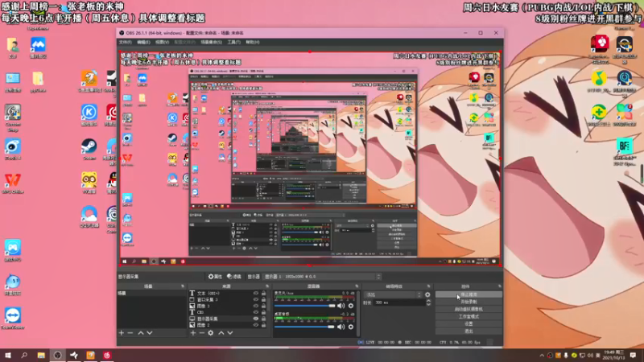Open the 编辑(E) menu
The image size is (644, 362).
pyautogui.click(x=143, y=43)
